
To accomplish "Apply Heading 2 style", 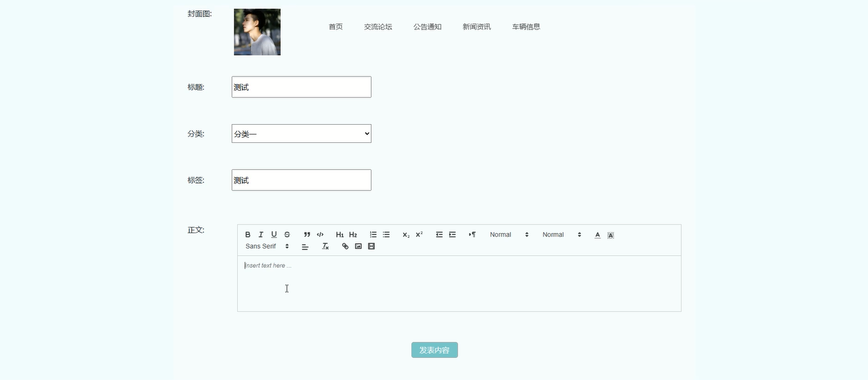I will [x=353, y=234].
